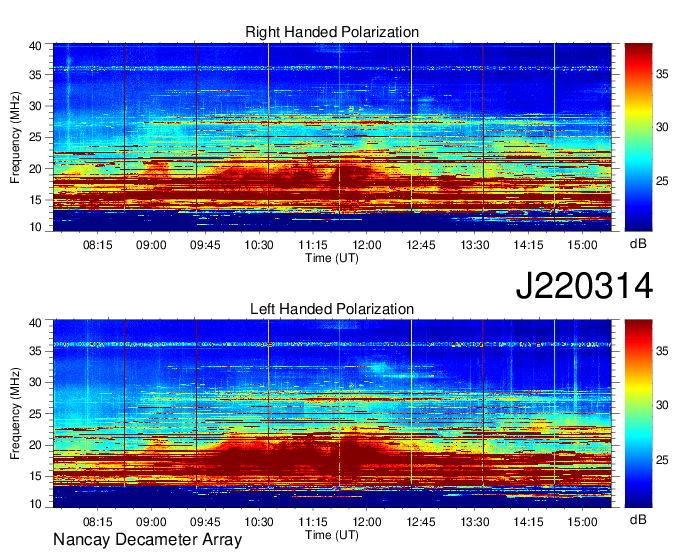Click the 09:45 time tick of Left Handed plot
The width and height of the screenshot is (680, 552).
[205, 522]
